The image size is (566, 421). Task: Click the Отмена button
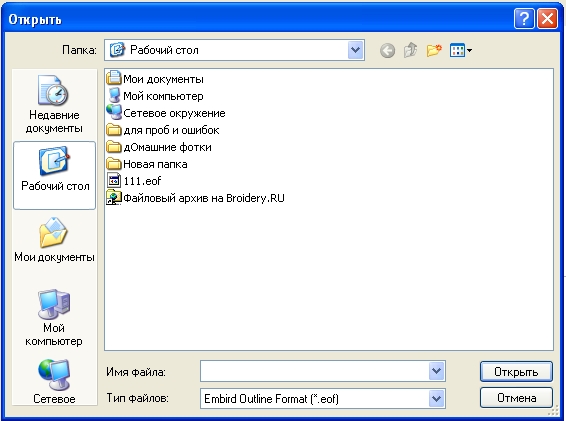[x=516, y=398]
